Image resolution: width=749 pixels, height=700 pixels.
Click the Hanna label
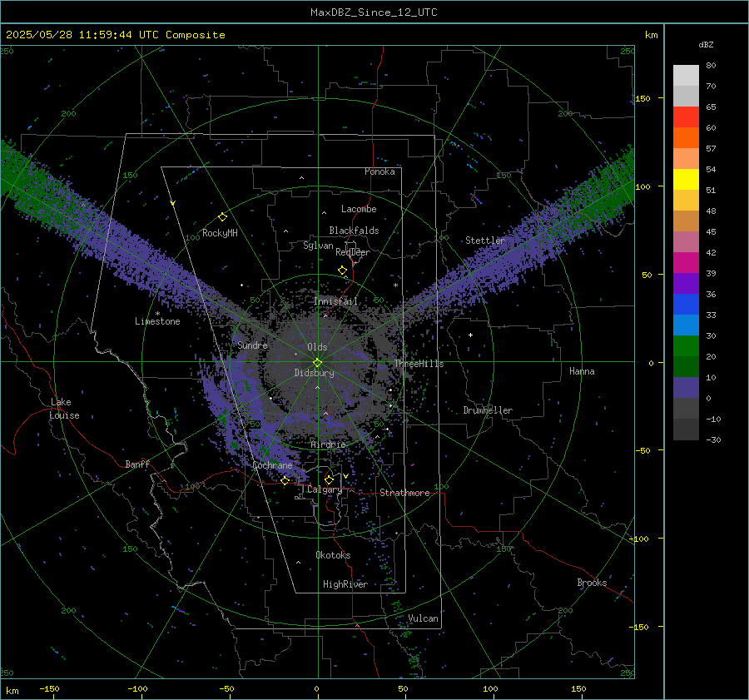[x=582, y=371]
